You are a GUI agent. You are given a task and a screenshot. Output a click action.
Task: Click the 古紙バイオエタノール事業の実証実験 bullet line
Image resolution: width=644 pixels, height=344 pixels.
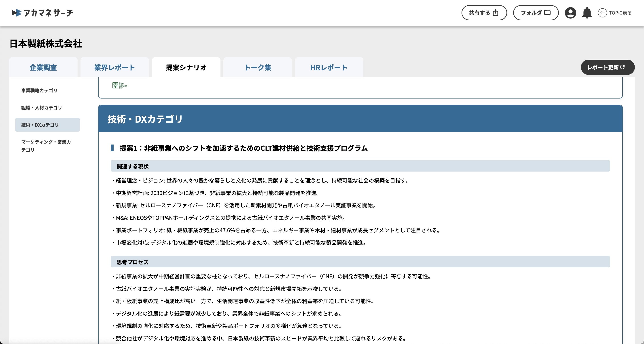(227, 289)
